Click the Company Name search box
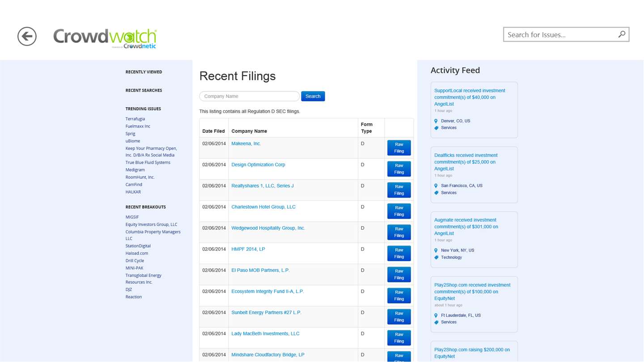This screenshot has height=362, width=644. 249,96
